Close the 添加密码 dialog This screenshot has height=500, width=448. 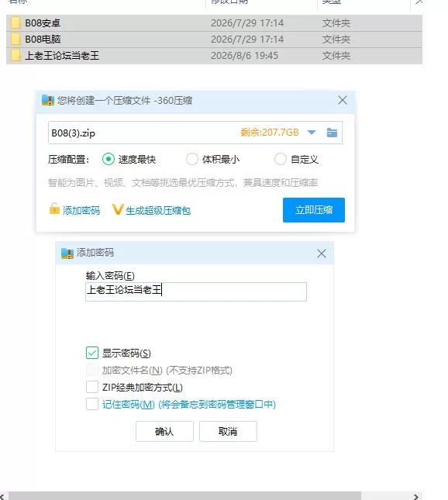322,253
